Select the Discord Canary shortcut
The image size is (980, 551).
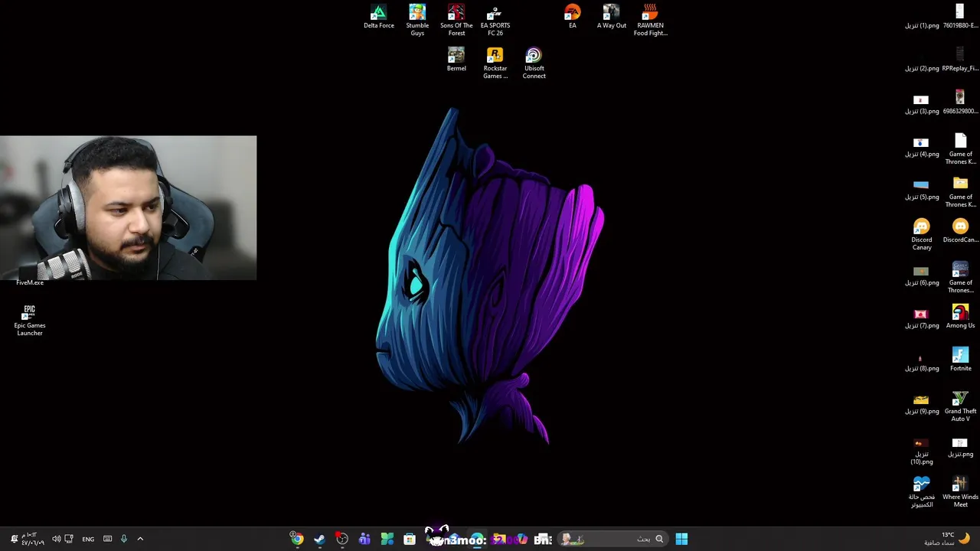(921, 234)
